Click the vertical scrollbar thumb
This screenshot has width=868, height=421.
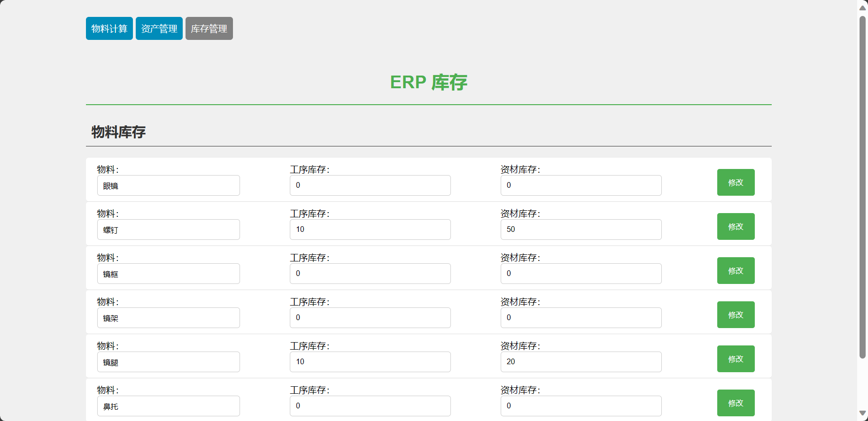coord(862,187)
